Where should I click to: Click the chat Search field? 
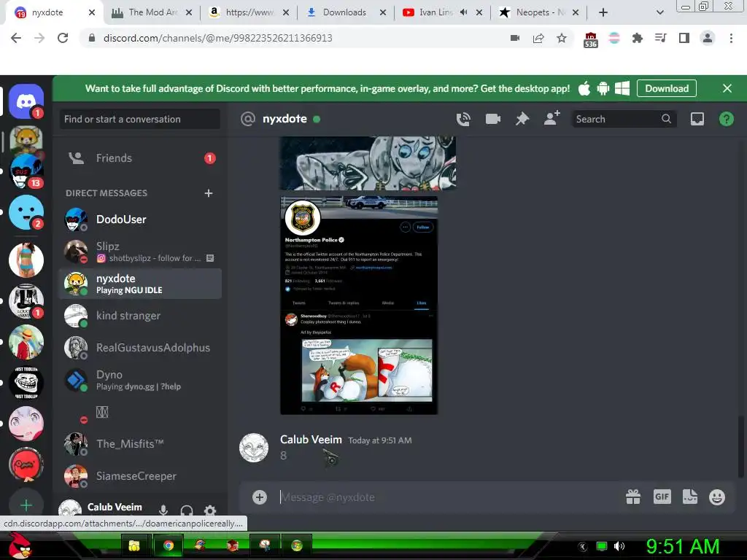coord(623,119)
